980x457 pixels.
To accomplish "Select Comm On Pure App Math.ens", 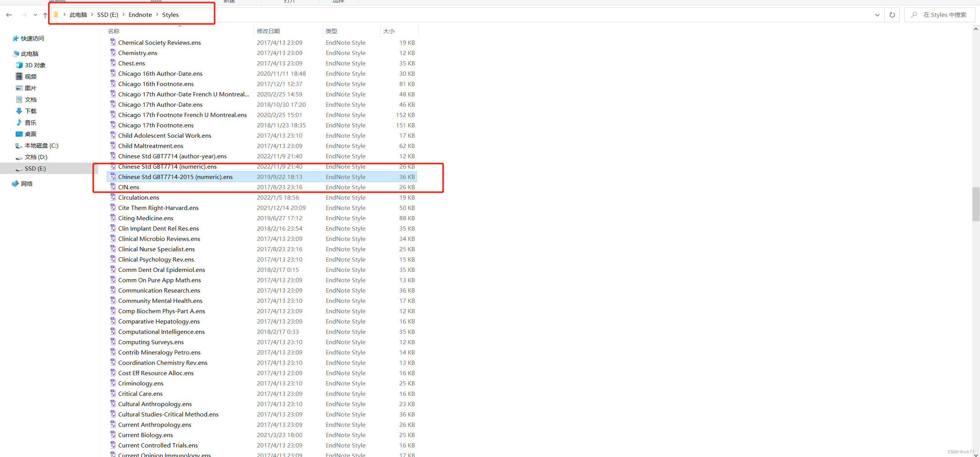I will (160, 280).
